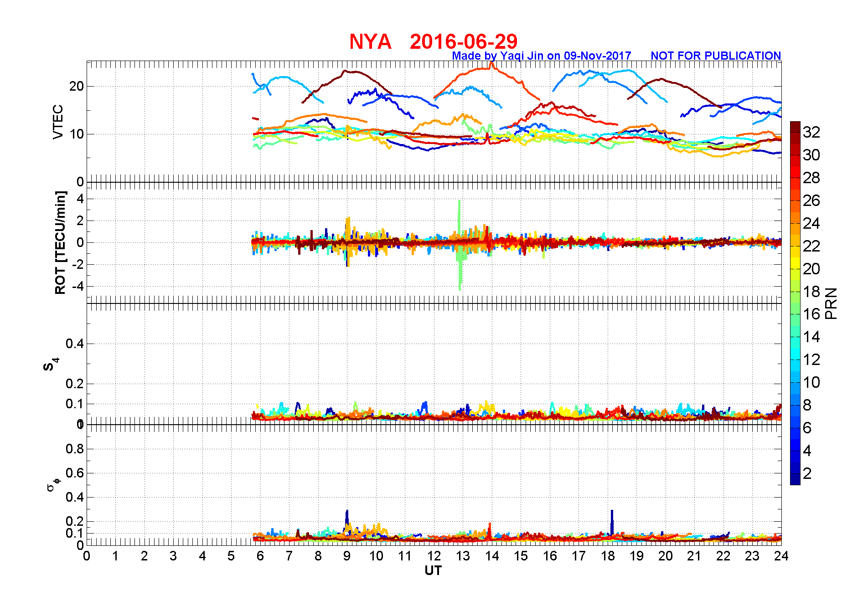Select colorbar tick label 24
The width and height of the screenshot is (868, 606).
(811, 223)
